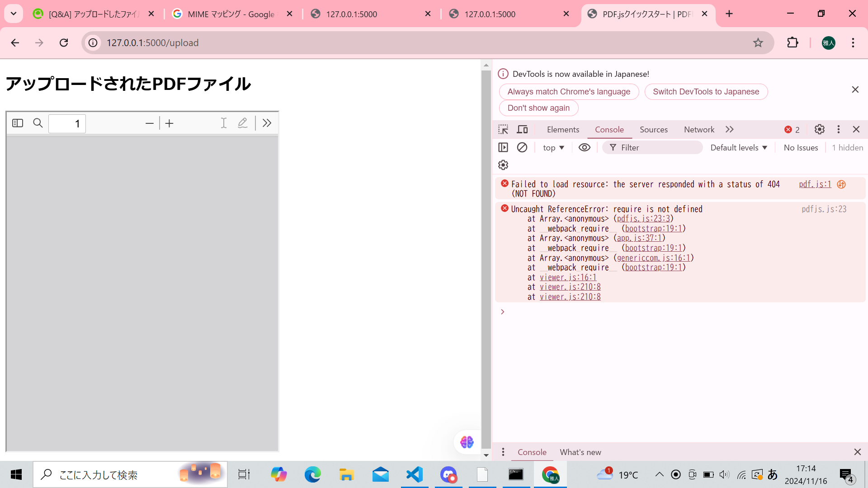Screen dimensions: 868x488
Task: Expand additional PDF toolbar tools
Action: point(267,123)
